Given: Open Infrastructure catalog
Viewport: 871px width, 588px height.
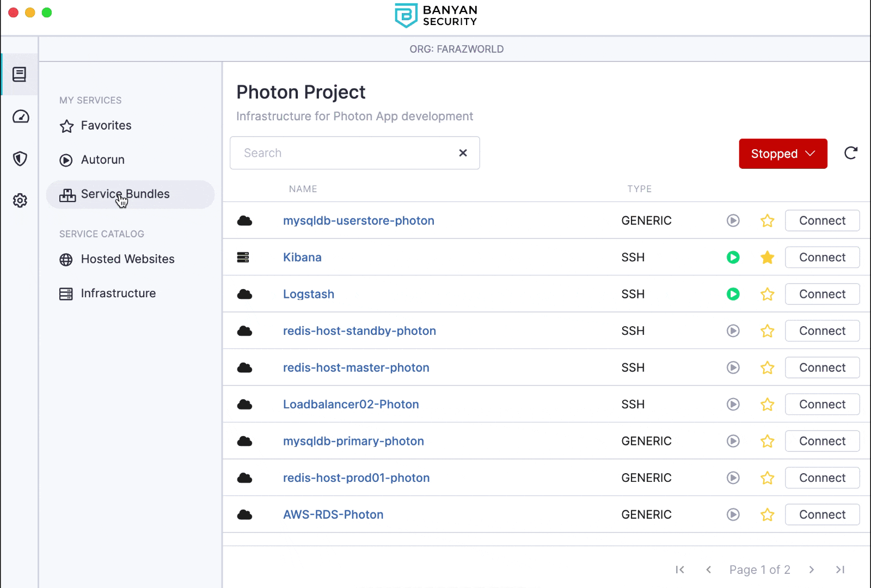Looking at the screenshot, I should pos(108,293).
